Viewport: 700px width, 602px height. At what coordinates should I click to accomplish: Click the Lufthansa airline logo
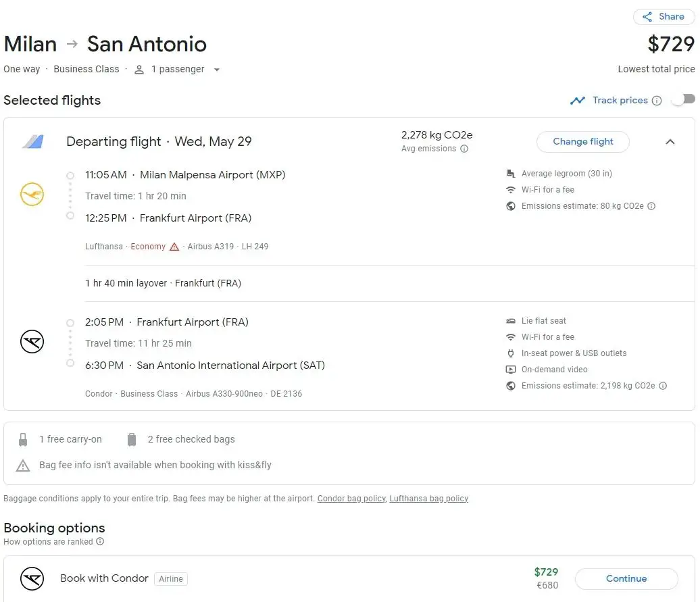(32, 196)
